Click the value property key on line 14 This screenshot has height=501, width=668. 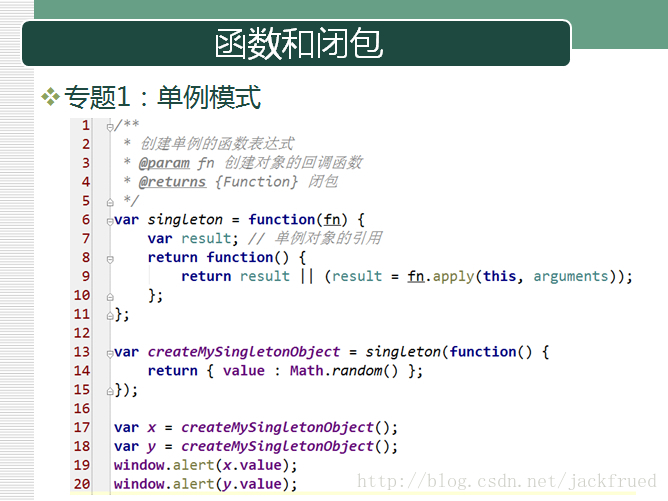tap(244, 371)
